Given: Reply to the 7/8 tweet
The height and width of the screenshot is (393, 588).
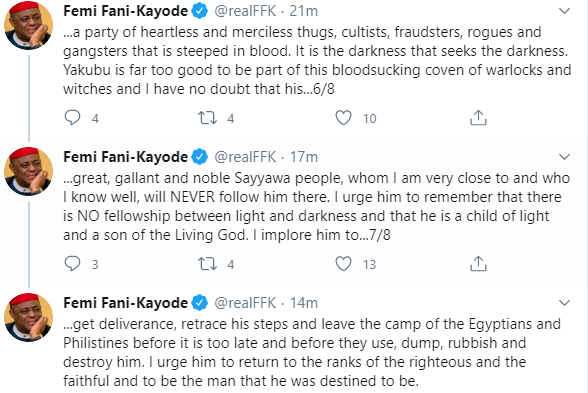Looking at the screenshot, I should pyautogui.click(x=72, y=264).
